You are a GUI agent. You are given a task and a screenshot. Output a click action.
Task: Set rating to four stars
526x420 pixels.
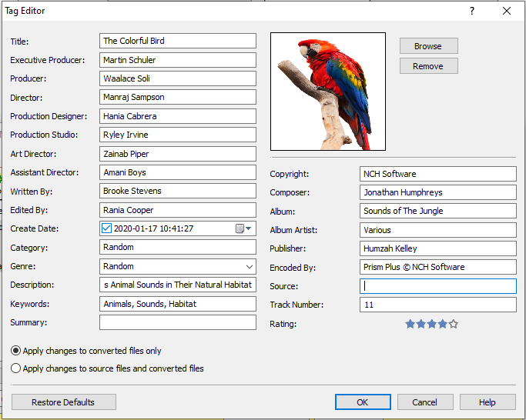[x=443, y=324]
